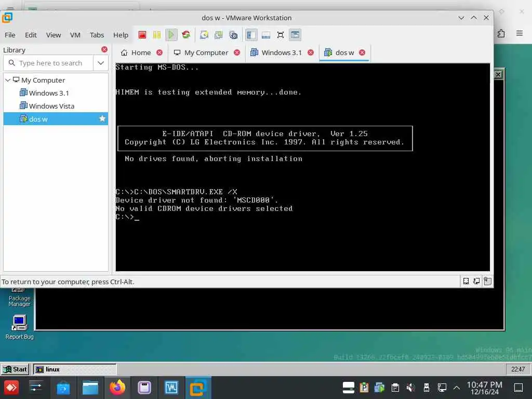
Task: Close the background window with X button
Action: [498, 74]
